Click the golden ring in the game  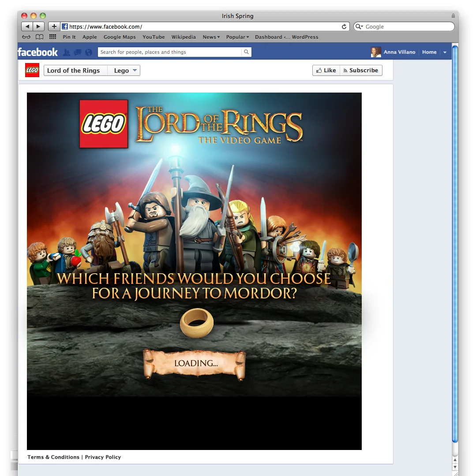tap(197, 323)
